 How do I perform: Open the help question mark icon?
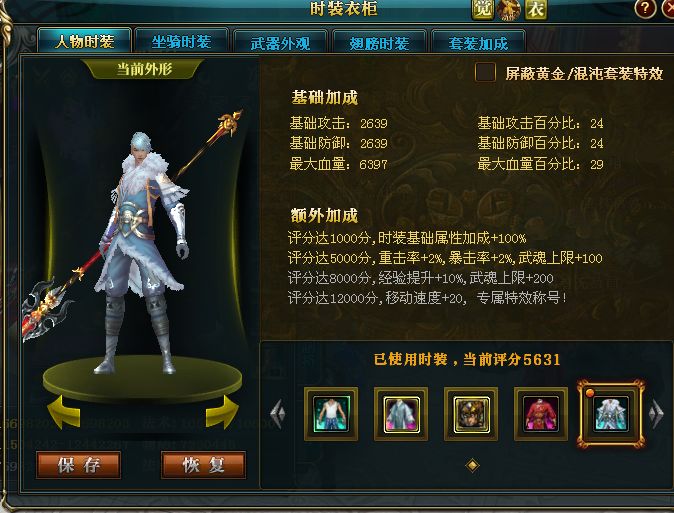(x=645, y=8)
